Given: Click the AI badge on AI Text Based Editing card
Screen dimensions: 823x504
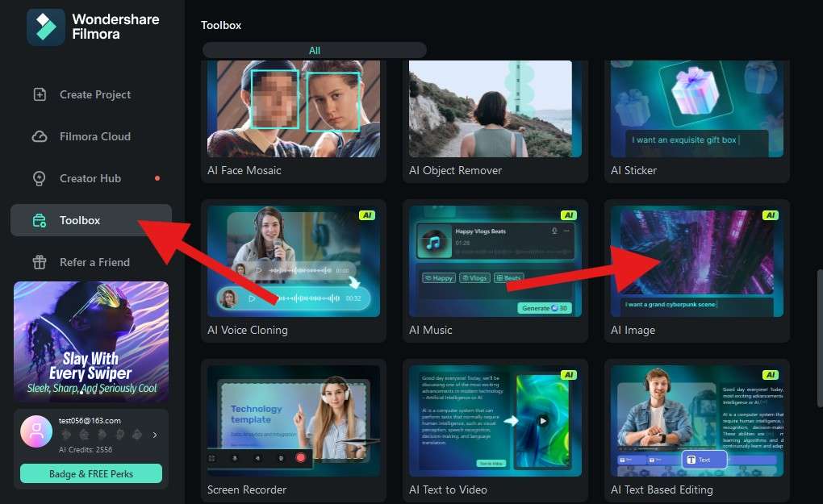Looking at the screenshot, I should tap(770, 374).
